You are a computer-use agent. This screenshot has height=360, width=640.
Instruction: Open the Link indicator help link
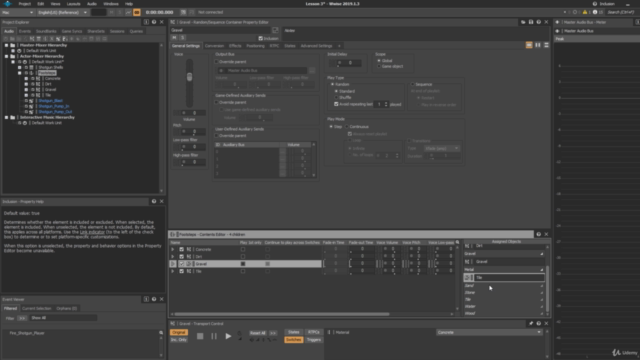click(x=92, y=232)
